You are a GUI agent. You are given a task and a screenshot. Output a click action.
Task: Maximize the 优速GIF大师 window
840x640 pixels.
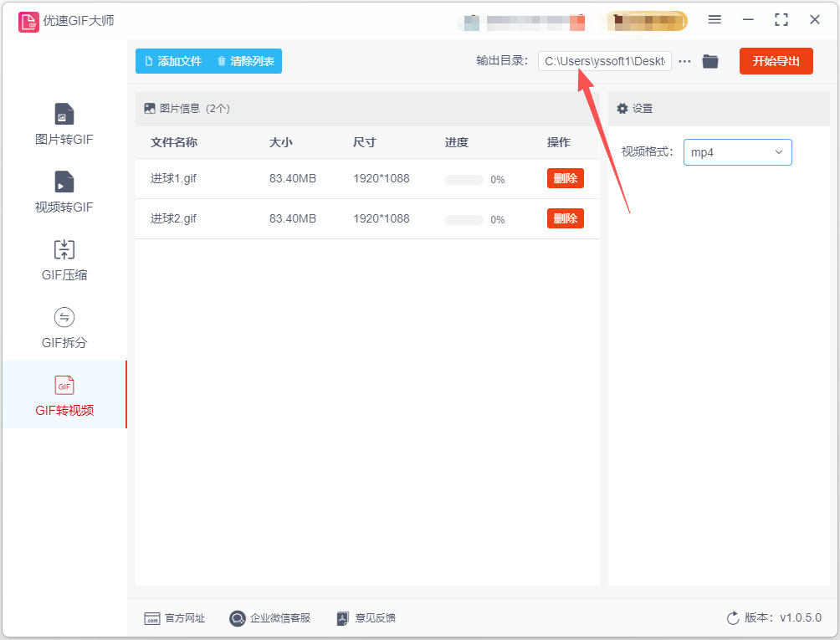point(781,20)
